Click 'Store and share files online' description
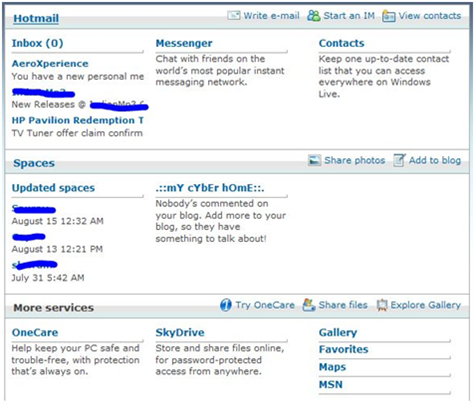The image size is (475, 410). click(220, 360)
